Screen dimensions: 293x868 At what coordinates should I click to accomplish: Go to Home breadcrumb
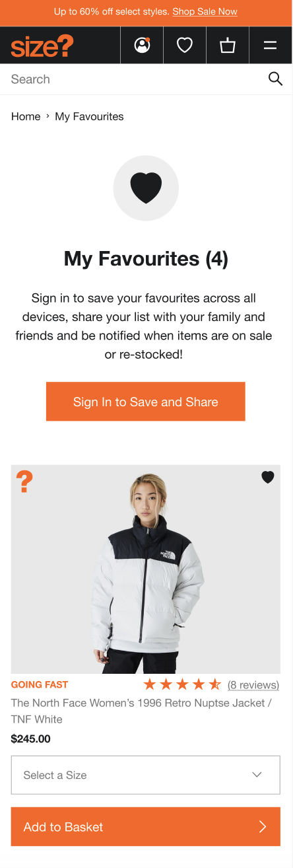26,116
